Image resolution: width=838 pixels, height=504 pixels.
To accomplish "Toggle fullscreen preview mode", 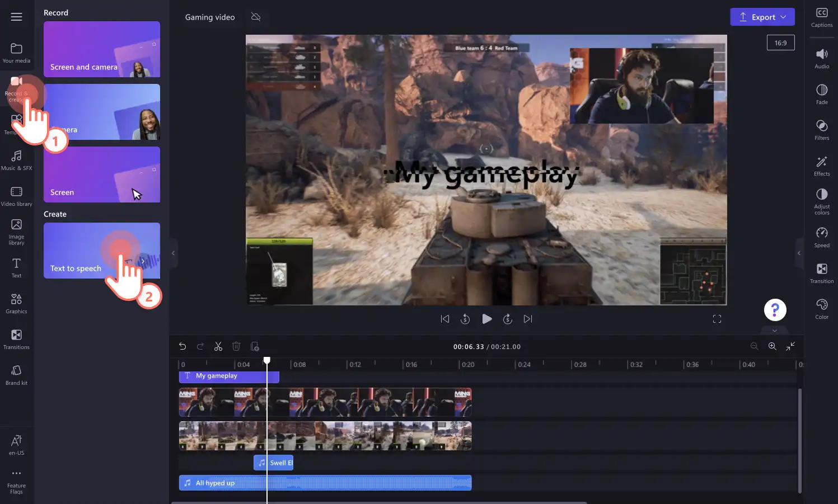I will (x=717, y=319).
